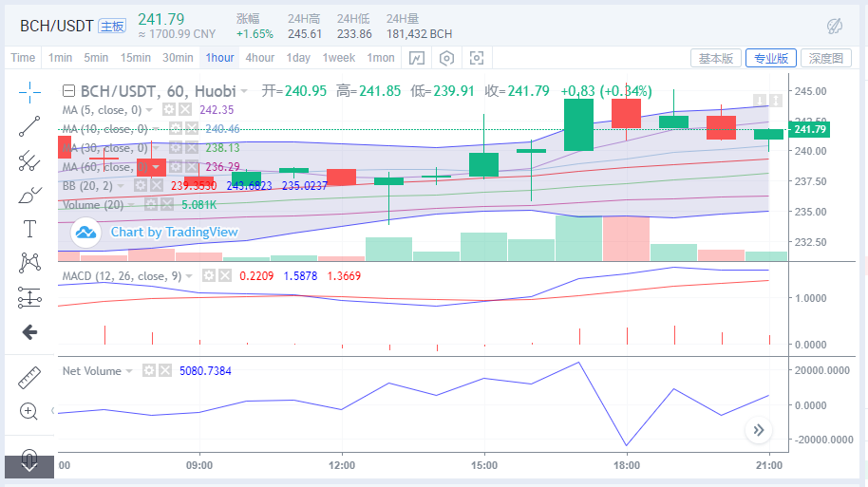The height and width of the screenshot is (487, 868).
Task: Open MA 60 indicator dropdown arrow
Action: point(156,166)
